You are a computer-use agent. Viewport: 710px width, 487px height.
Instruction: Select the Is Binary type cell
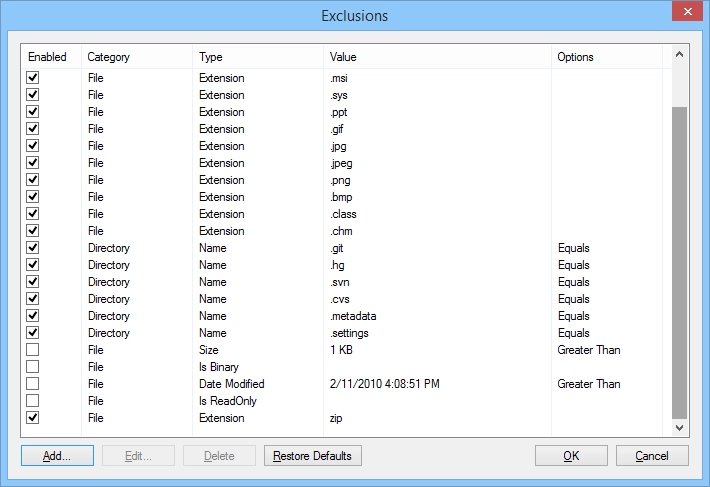(219, 367)
